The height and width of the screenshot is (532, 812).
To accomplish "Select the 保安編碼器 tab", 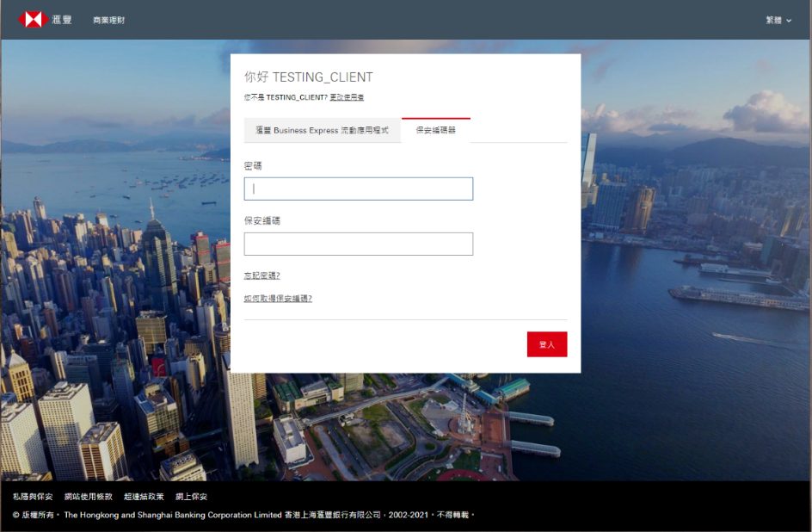I will pyautogui.click(x=436, y=130).
